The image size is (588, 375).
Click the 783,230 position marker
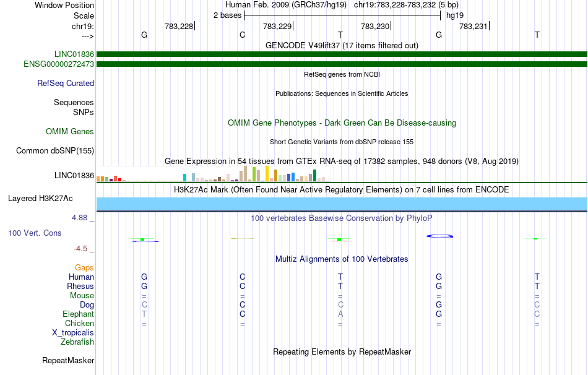(x=376, y=26)
